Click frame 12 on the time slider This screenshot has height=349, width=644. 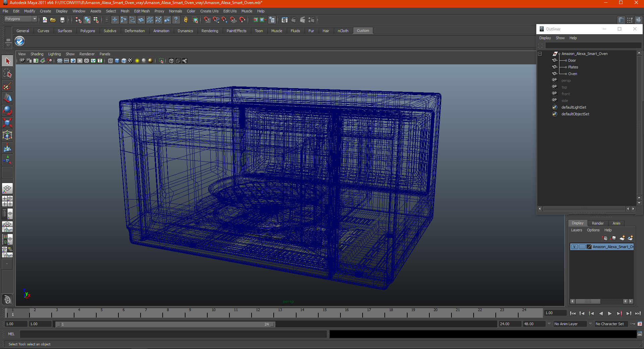[x=258, y=313]
